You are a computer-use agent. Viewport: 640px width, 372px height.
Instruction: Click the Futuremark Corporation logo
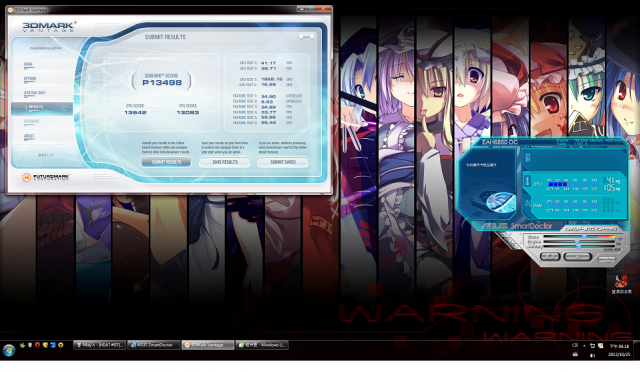[46, 177]
